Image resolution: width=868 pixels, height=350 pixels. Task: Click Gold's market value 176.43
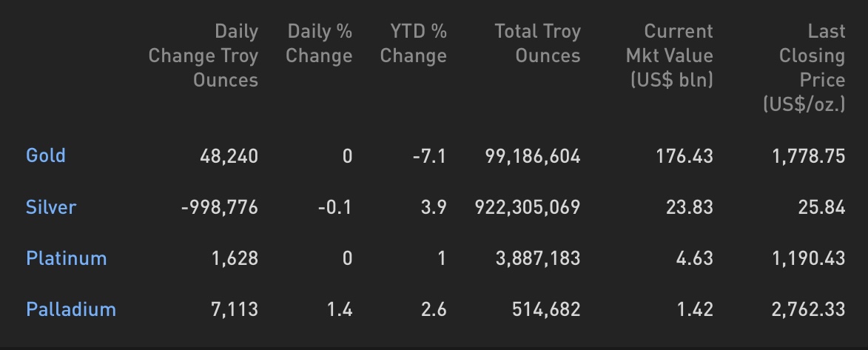point(684,156)
